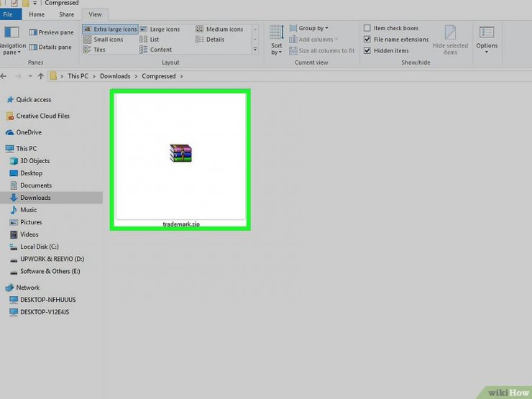Click Downloads in address bar path
532x399 pixels.
(115, 76)
